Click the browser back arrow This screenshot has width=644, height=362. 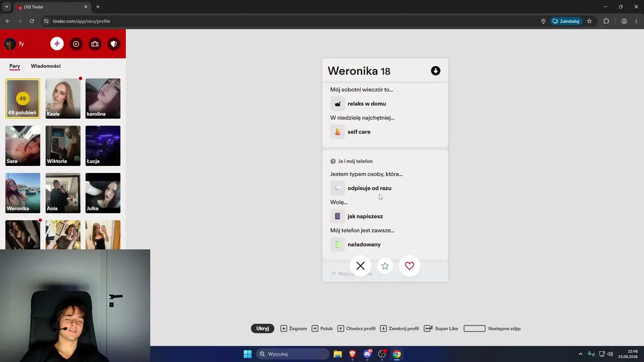(x=8, y=21)
